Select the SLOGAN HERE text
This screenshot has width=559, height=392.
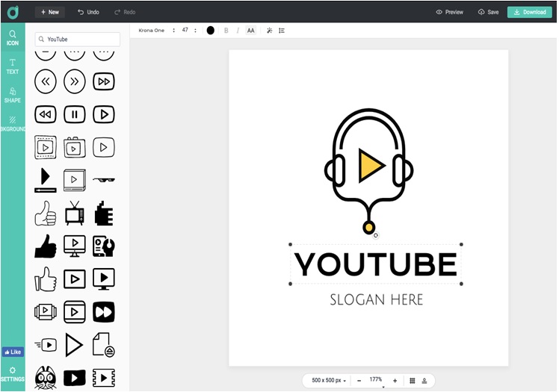[x=376, y=299]
